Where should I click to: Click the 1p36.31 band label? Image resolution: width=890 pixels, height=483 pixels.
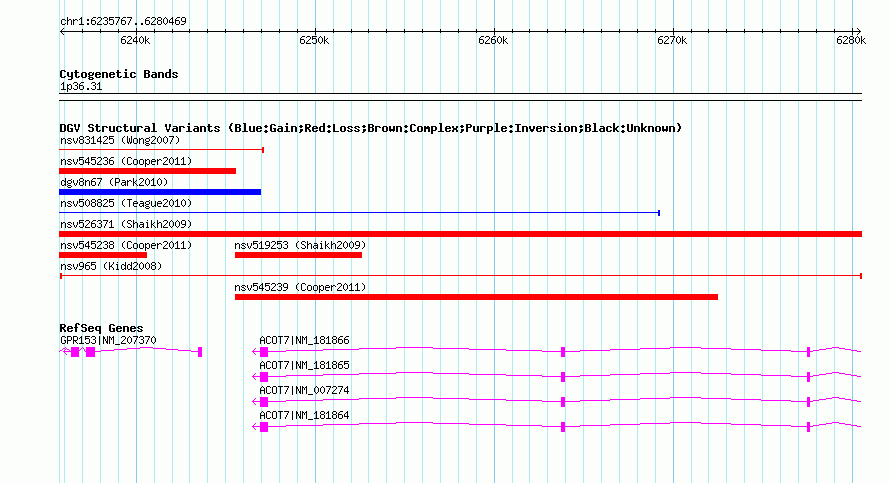pos(81,86)
